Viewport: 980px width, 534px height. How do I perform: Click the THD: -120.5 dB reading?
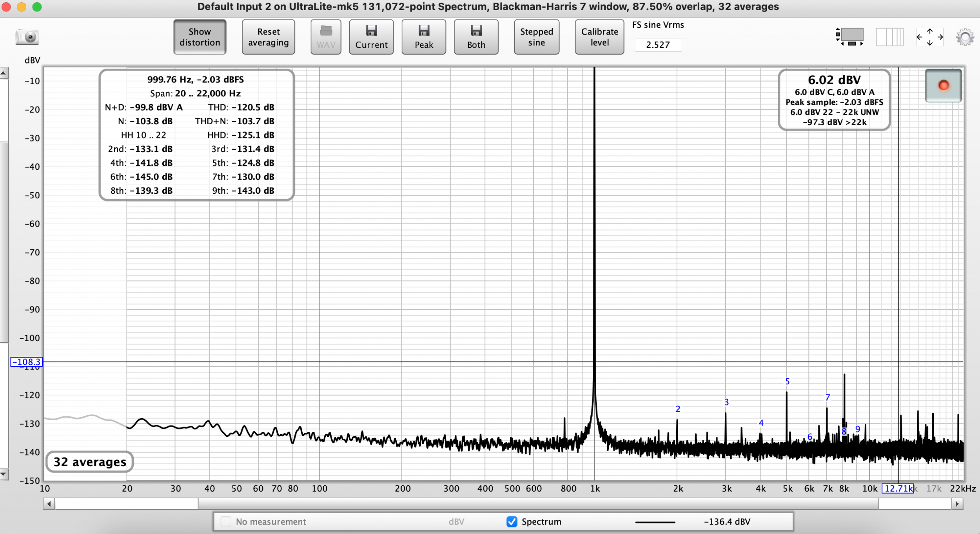tap(241, 107)
